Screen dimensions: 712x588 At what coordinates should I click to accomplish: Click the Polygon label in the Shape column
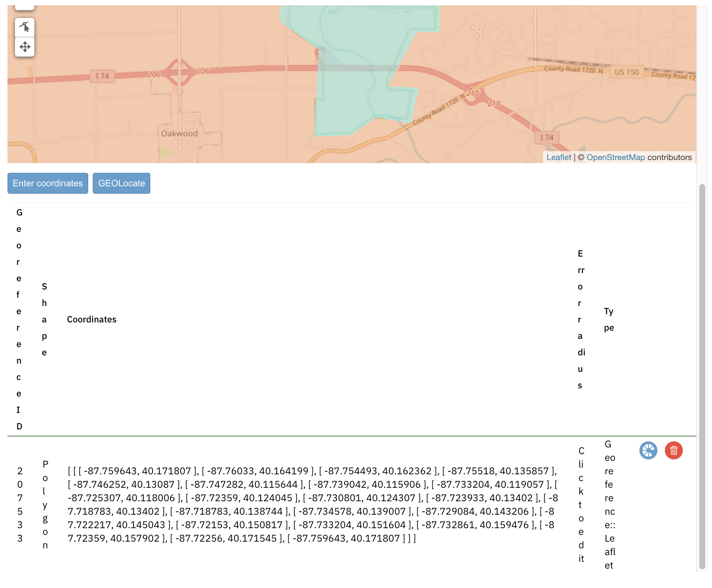pos(44,505)
